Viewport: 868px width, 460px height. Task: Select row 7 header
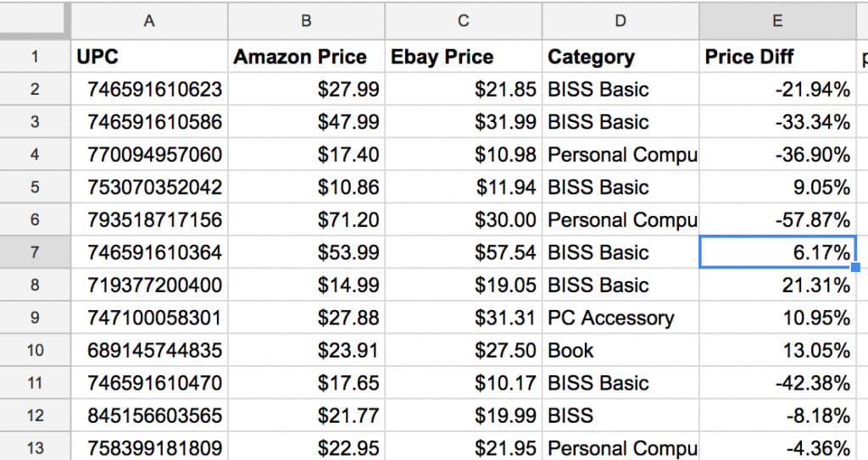35,252
